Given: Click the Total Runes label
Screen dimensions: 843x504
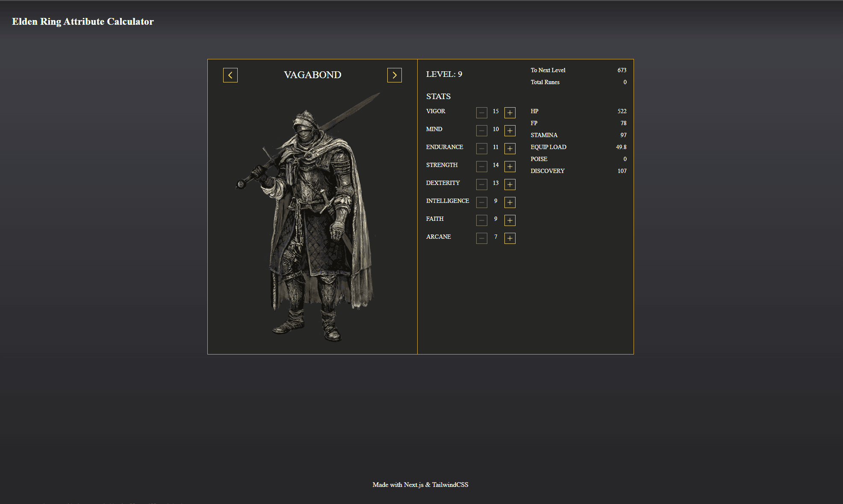Looking at the screenshot, I should pyautogui.click(x=545, y=82).
